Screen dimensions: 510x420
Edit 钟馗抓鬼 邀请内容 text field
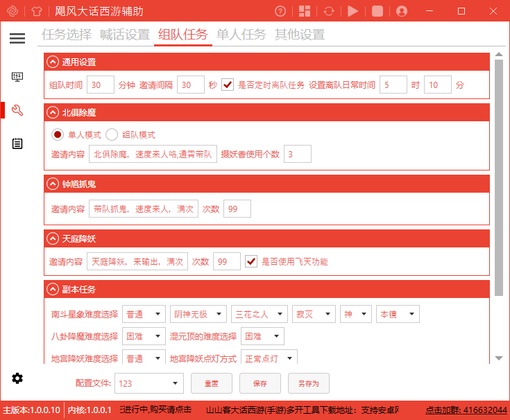tap(144, 209)
